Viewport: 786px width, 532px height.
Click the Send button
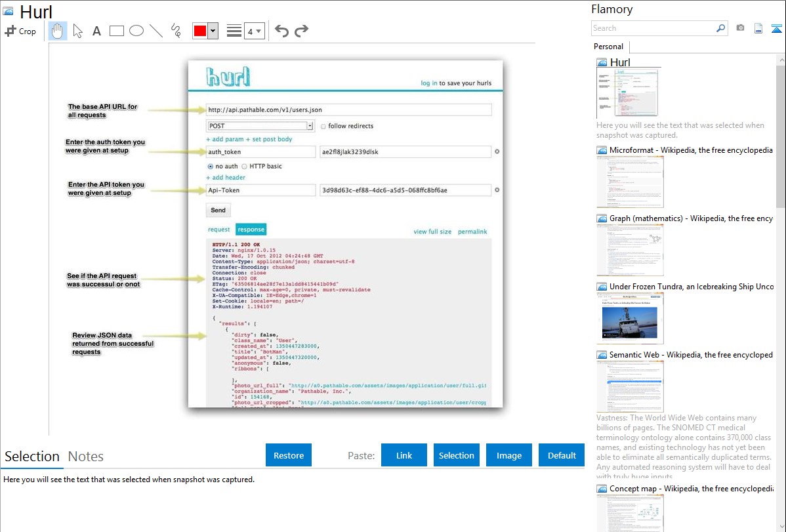[218, 210]
